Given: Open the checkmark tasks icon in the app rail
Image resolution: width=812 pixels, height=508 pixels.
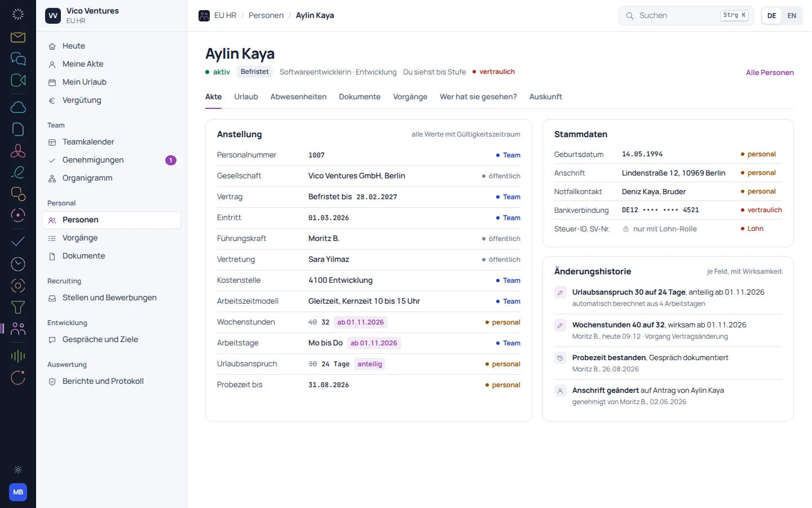Looking at the screenshot, I should tap(18, 242).
